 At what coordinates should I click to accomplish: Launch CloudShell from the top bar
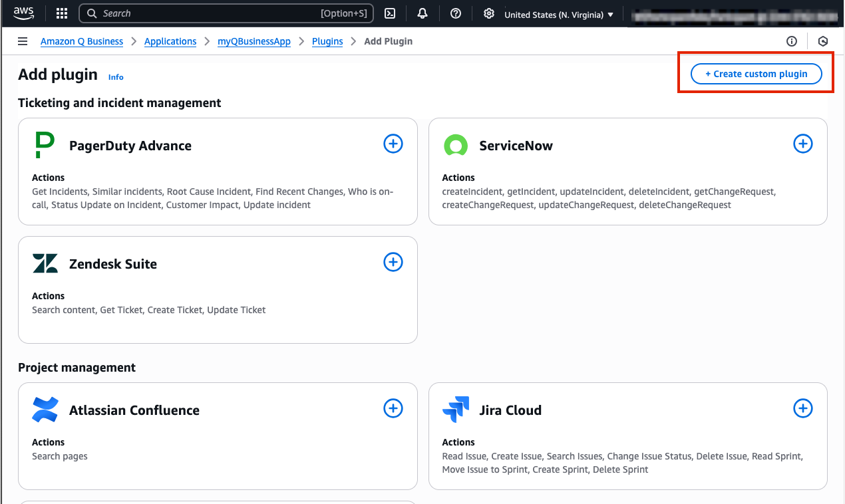391,13
